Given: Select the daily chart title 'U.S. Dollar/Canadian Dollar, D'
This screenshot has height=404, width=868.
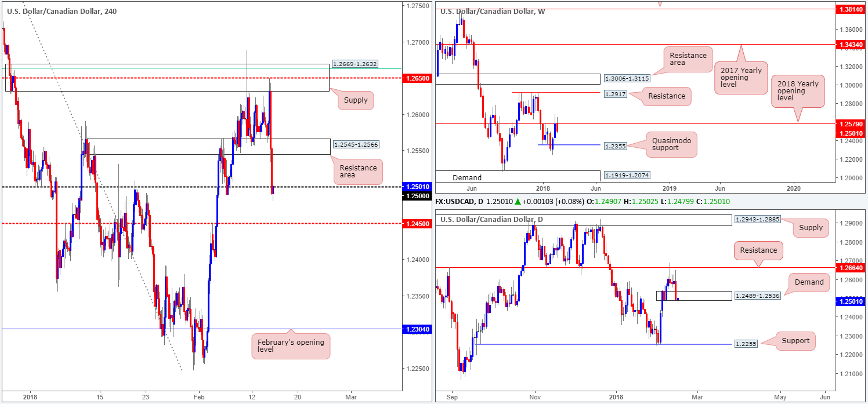Looking at the screenshot, I should pyautogui.click(x=492, y=219).
